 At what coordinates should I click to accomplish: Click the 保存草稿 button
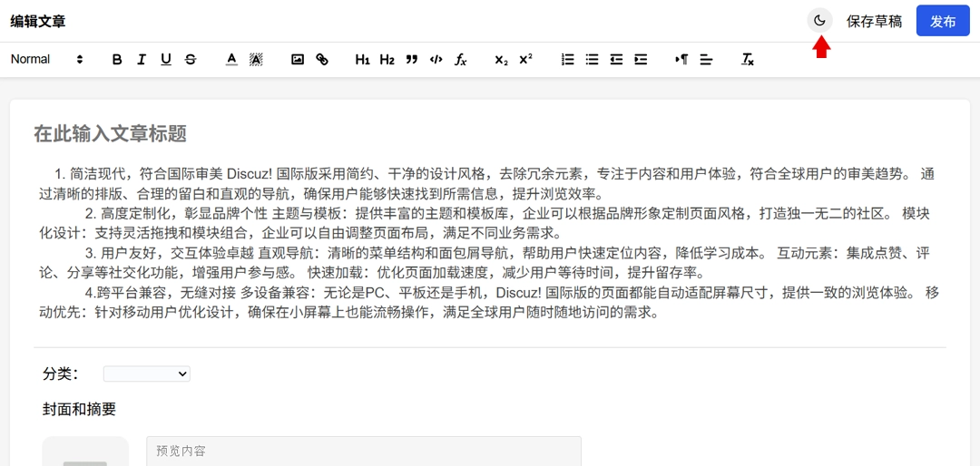point(874,21)
